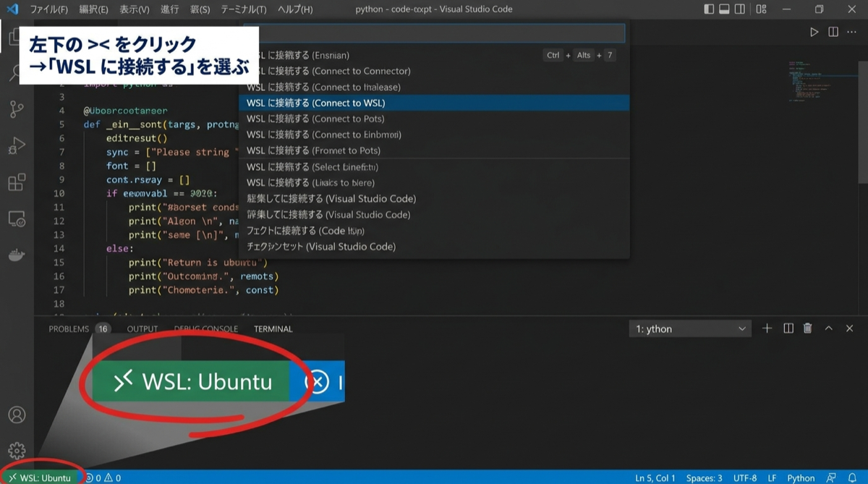Open the Run and Debug view
The width and height of the screenshot is (868, 484).
16,145
